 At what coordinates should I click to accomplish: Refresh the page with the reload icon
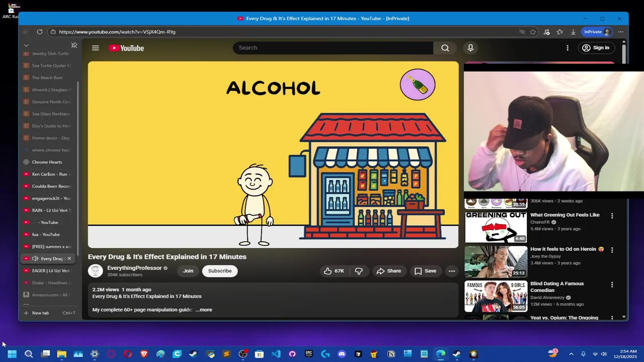coord(40,32)
